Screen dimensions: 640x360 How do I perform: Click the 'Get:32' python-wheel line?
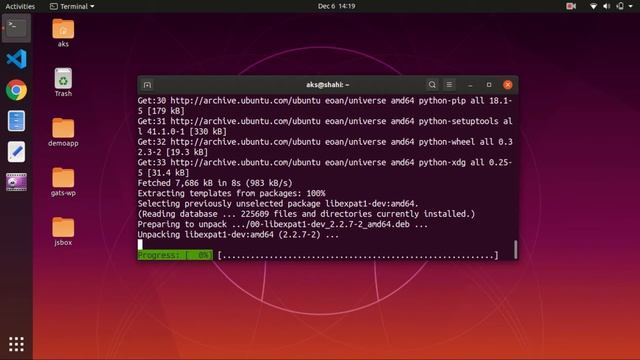(325, 147)
